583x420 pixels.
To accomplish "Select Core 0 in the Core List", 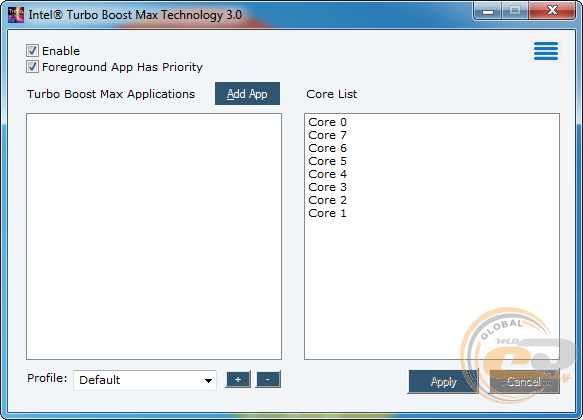I will (327, 122).
